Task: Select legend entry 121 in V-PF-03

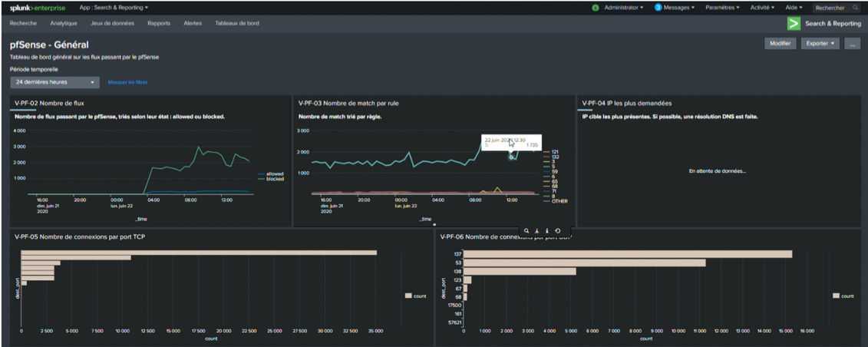Action: pyautogui.click(x=550, y=152)
